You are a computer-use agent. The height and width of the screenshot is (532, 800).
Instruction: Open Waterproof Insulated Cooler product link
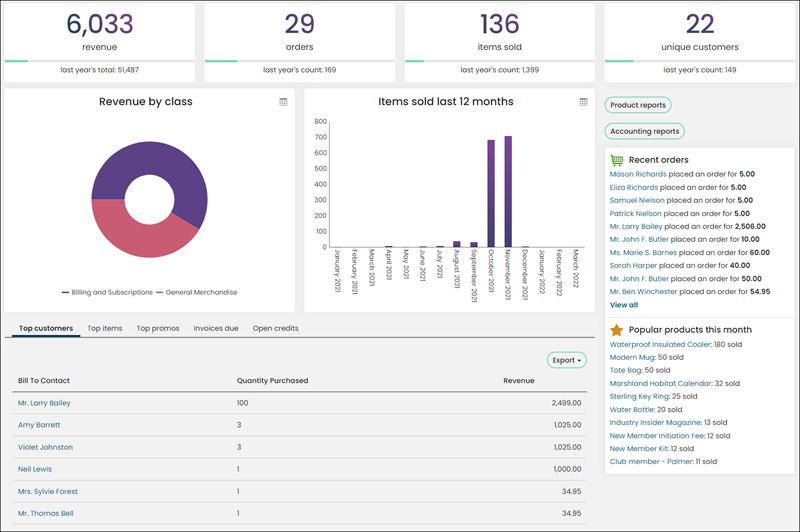tap(660, 344)
